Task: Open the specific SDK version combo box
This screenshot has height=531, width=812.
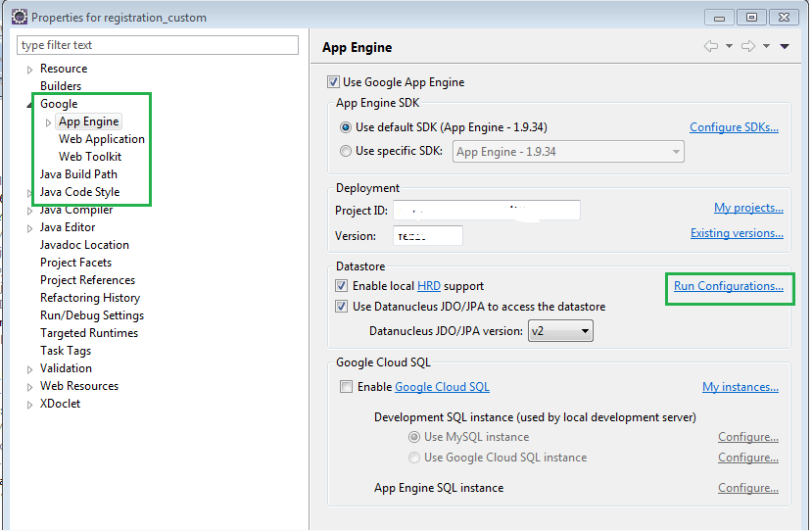Action: 568,152
